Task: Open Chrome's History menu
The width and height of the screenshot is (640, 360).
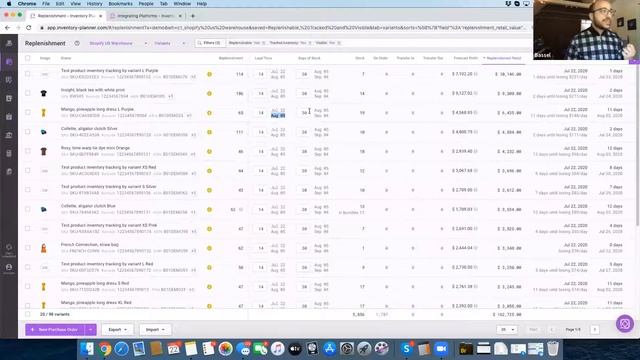Action: tap(94, 4)
